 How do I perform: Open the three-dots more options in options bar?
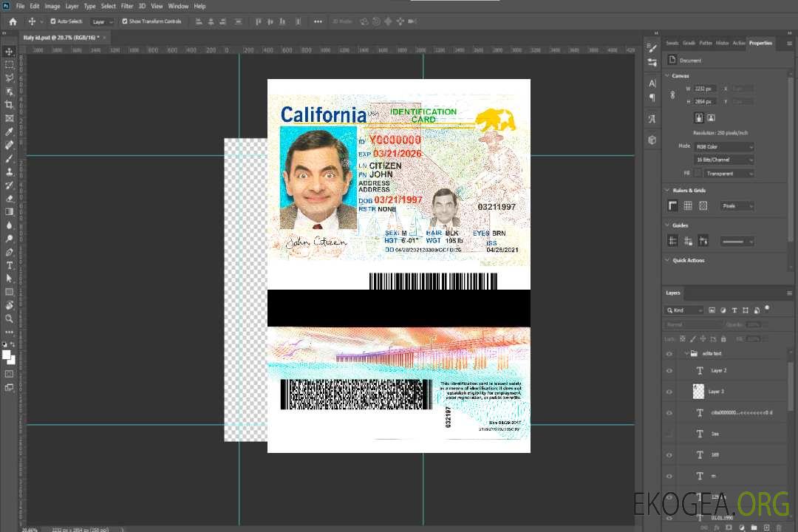[x=318, y=21]
